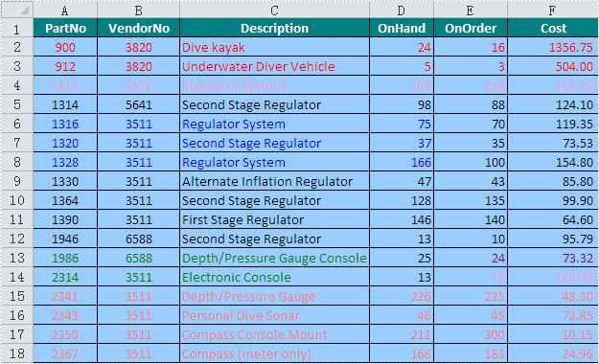Select column A header
This screenshot has height=364, width=599.
click(65, 10)
